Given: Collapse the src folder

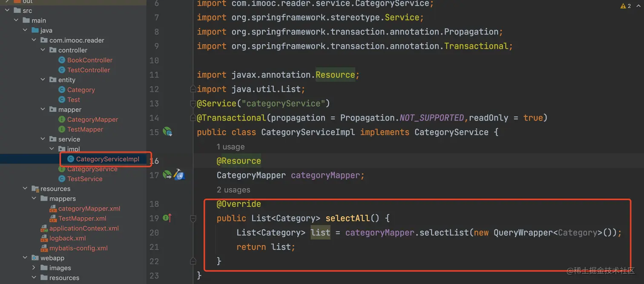Looking at the screenshot, I should [x=7, y=11].
